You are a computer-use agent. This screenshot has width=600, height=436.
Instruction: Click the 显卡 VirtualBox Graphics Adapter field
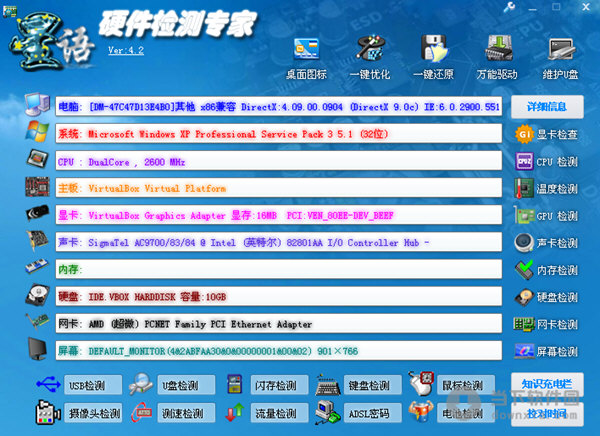coord(279,215)
